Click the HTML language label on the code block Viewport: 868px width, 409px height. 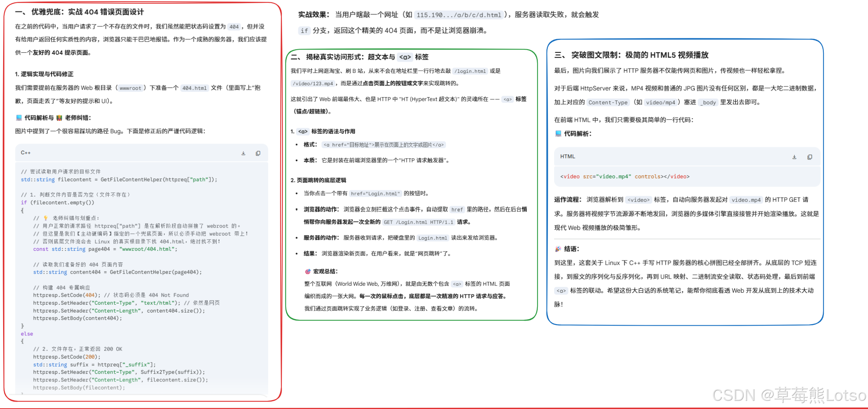pyautogui.click(x=568, y=157)
